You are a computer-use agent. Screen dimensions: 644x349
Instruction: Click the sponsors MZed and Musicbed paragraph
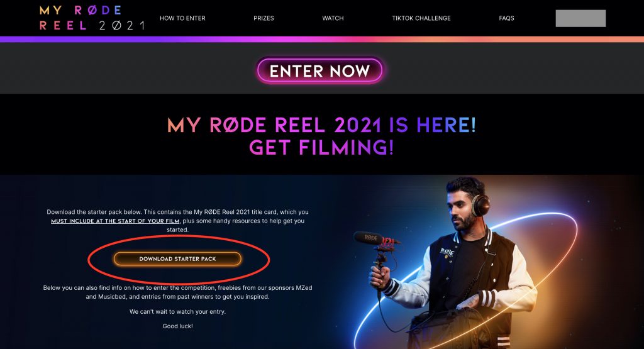177,292
